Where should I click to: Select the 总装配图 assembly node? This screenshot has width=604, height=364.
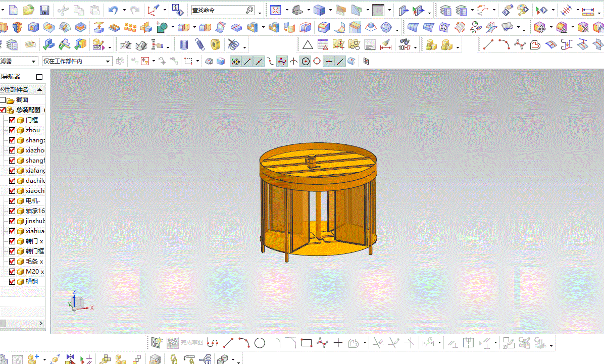point(28,110)
